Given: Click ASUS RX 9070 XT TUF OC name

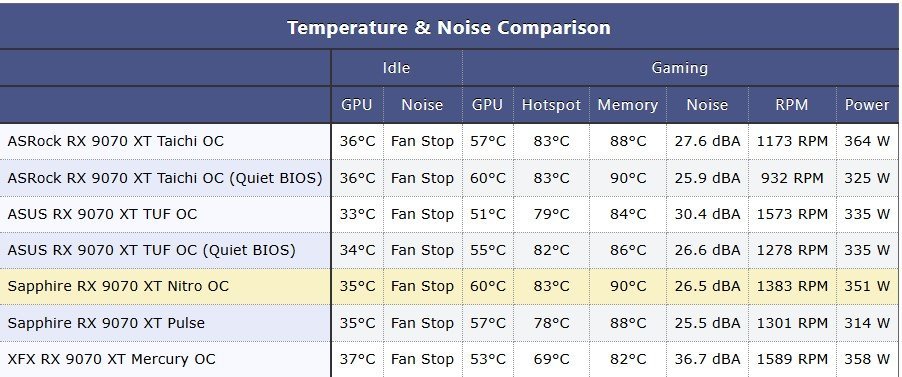Looking at the screenshot, I should pos(102,214).
